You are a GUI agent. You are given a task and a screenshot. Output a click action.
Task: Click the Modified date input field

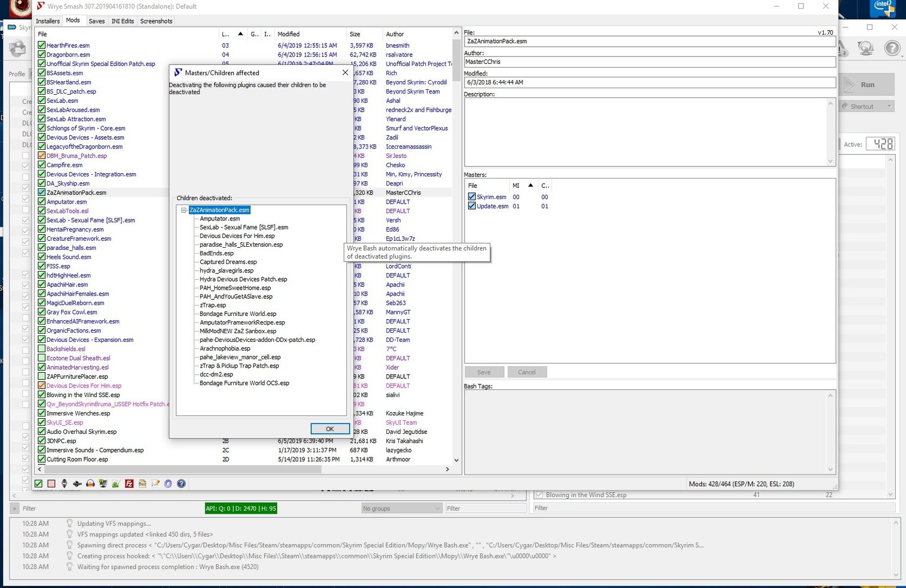pos(649,82)
